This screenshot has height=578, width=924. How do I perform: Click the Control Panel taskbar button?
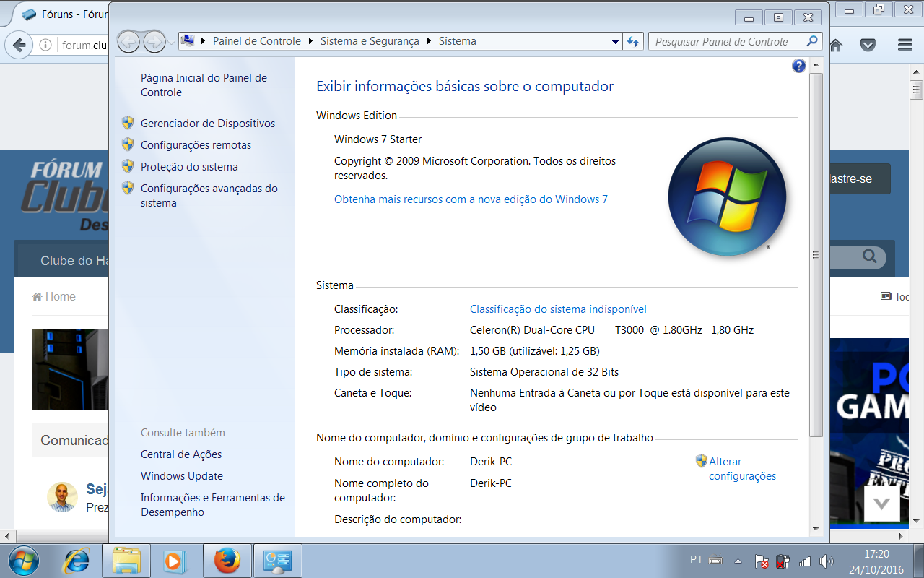coord(278,561)
